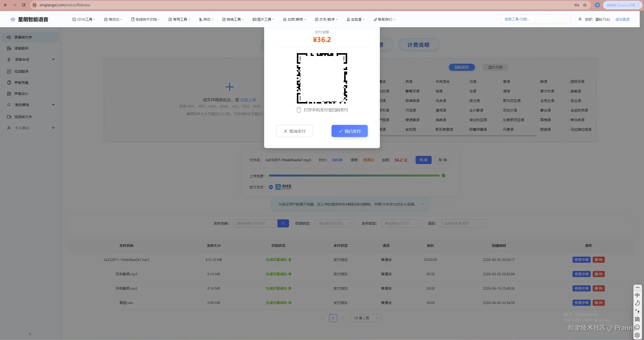This screenshot has height=340, width=644.
Task: Expand the 个人中心 sidebar submenu chevron
Action: [53, 128]
